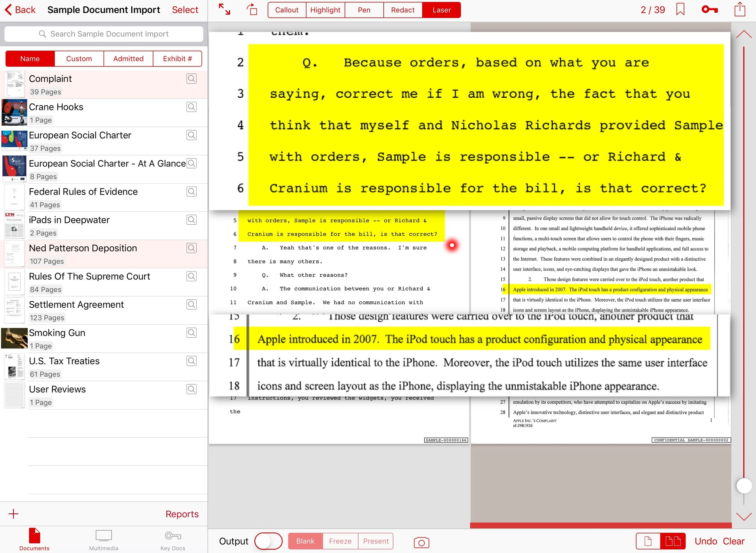Sort documents by Custom tab
The height and width of the screenshot is (553, 756).
coord(79,59)
